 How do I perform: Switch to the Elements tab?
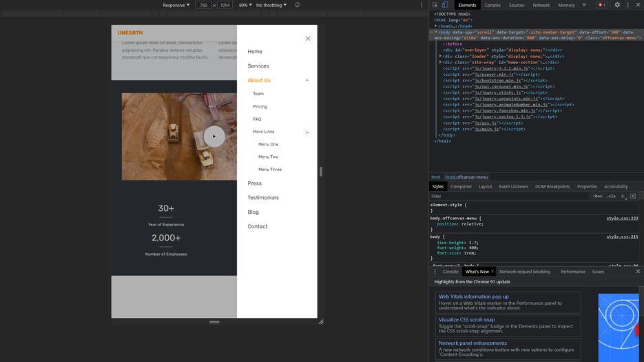click(x=467, y=6)
